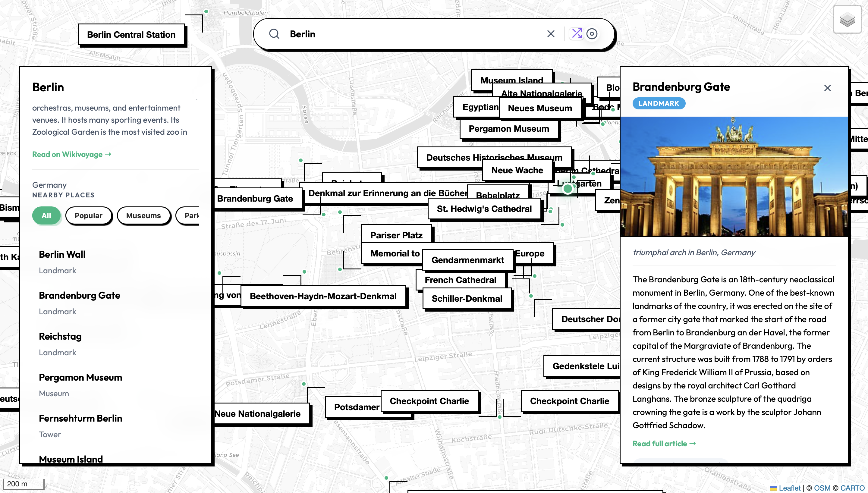Open the map layers control
Image resolution: width=868 pixels, height=493 pixels.
coord(847,20)
